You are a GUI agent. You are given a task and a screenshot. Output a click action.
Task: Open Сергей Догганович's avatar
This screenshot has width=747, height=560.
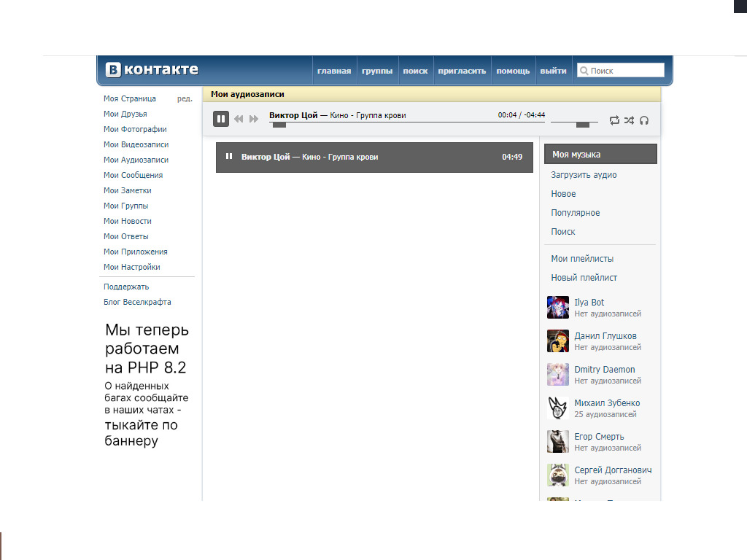(558, 475)
